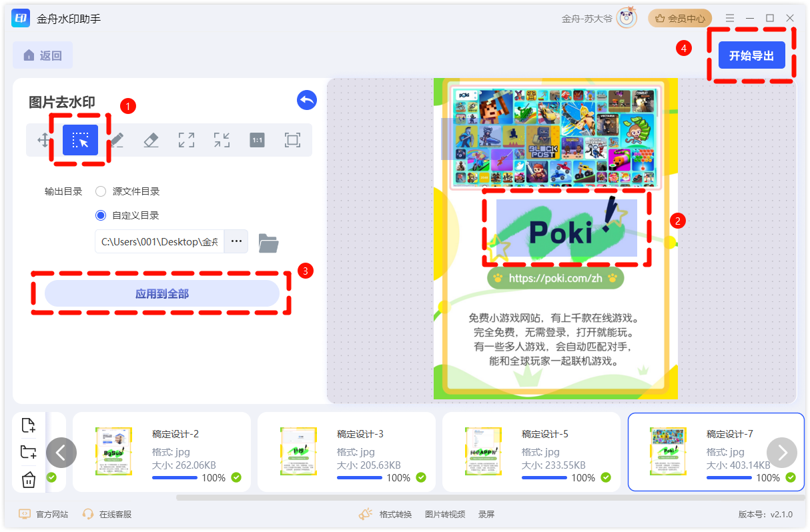Image resolution: width=810 pixels, height=532 pixels.
Task: Click the 图片去水印 heading
Action: 62,103
